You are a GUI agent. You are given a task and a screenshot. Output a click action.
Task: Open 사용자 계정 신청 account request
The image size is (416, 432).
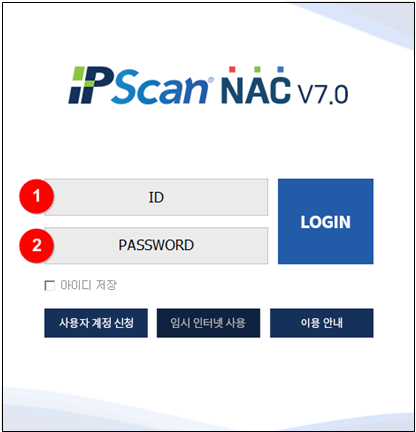(x=96, y=323)
